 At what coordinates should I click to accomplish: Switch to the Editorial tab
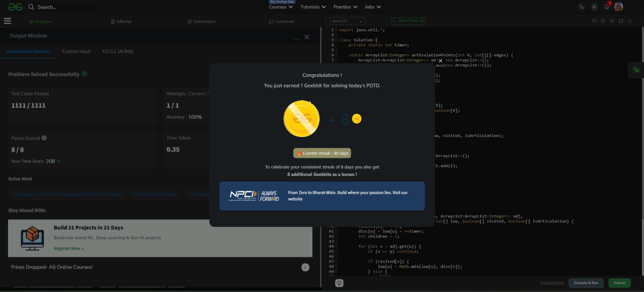click(121, 22)
